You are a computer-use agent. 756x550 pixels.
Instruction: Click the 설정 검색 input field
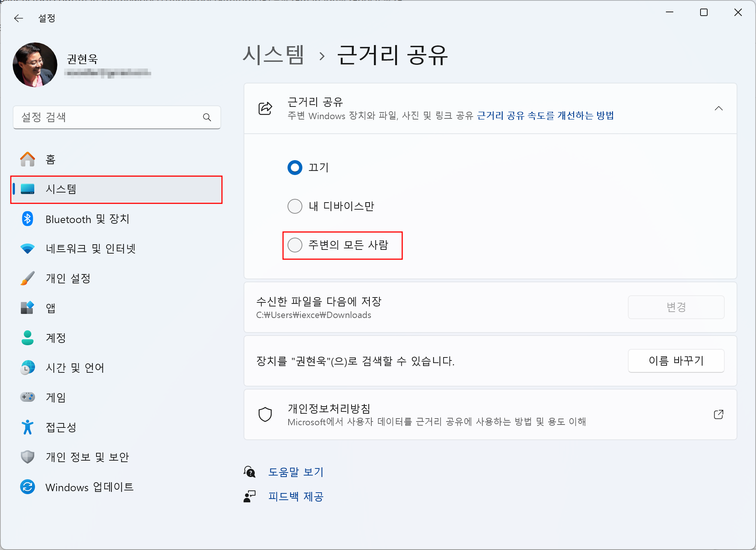(x=108, y=117)
